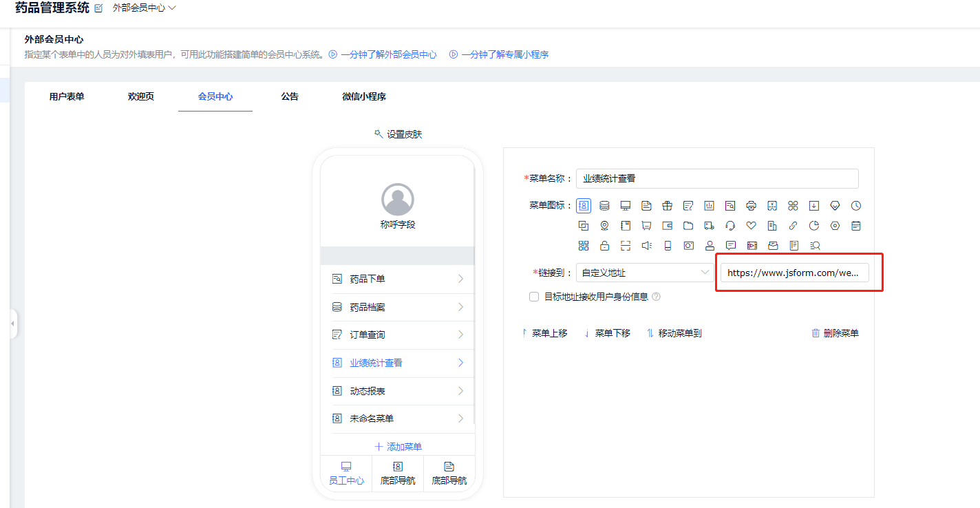Click the 删除菜单 button
The height and width of the screenshot is (508, 980).
(835, 333)
